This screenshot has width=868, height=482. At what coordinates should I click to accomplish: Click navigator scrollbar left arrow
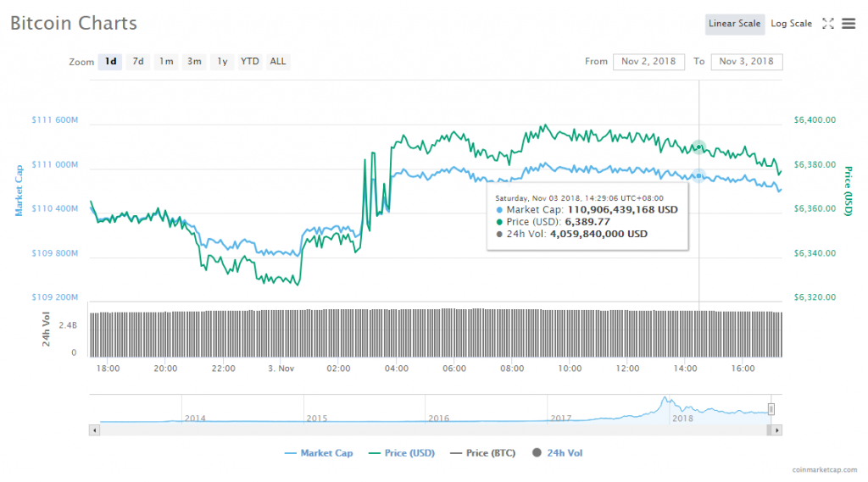pos(94,430)
